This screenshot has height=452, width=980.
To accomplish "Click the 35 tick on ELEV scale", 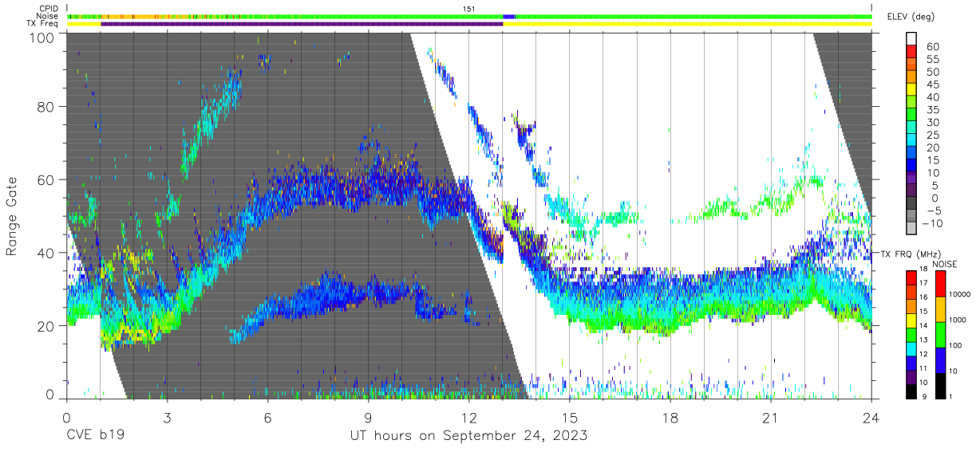I will tap(931, 110).
